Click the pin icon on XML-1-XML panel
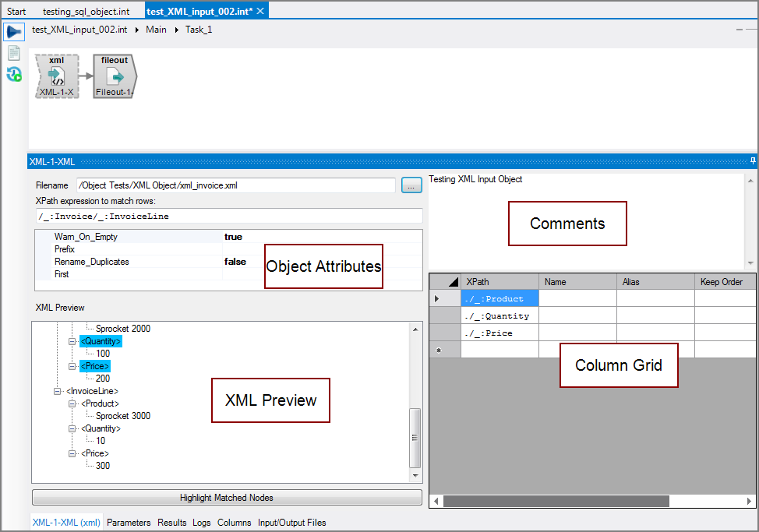This screenshot has width=759, height=532. point(753,161)
